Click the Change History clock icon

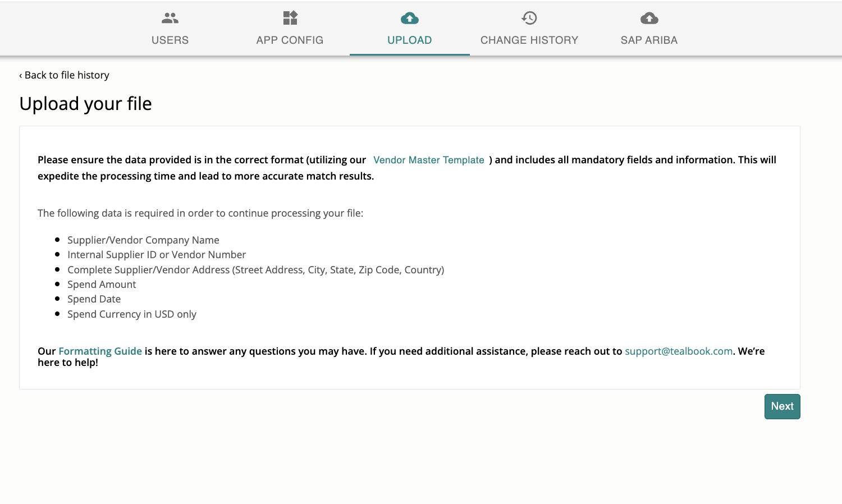(529, 18)
